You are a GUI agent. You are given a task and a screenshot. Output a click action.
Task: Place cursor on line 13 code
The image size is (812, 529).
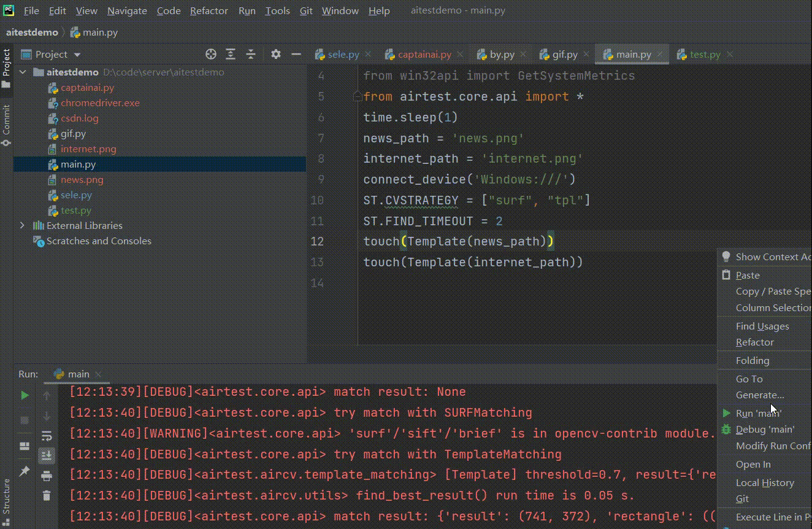[x=473, y=262]
